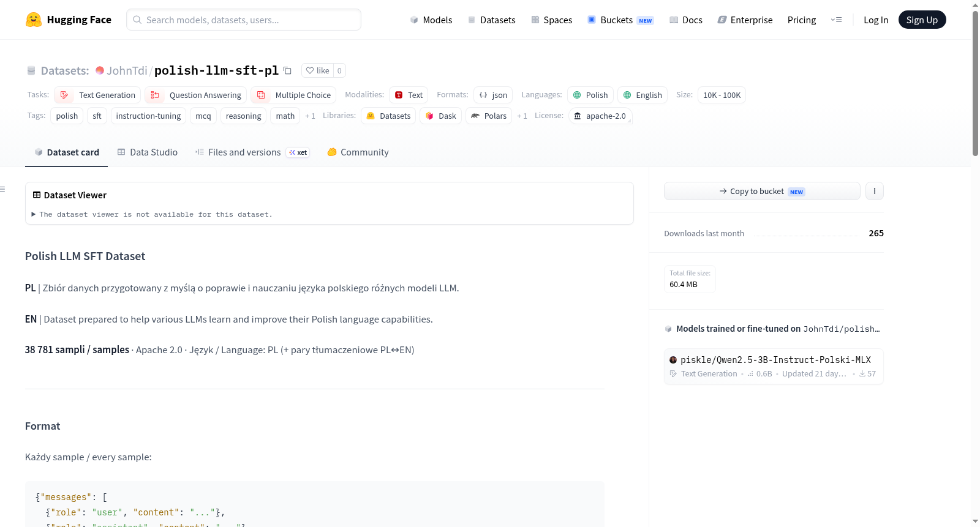Click the Copy to bucket button

[x=762, y=192]
